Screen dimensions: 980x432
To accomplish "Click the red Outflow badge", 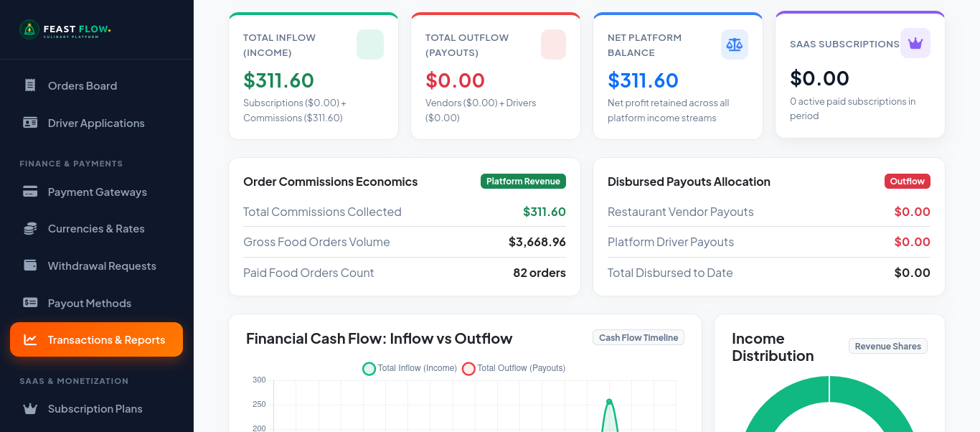I will coord(907,182).
